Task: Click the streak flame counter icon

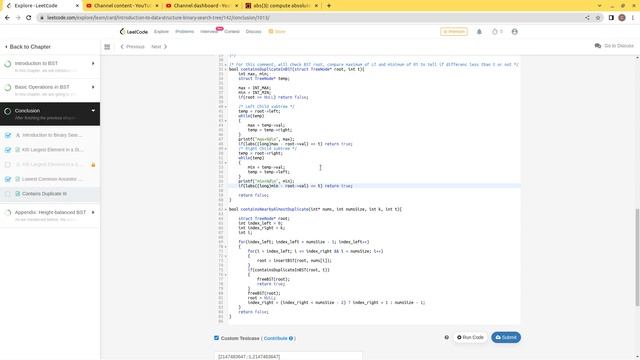Action: (x=495, y=31)
